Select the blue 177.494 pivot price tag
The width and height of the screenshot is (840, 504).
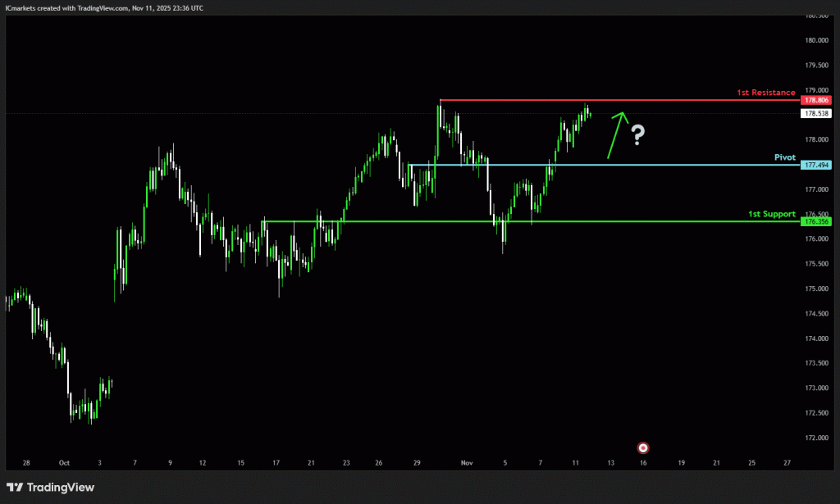817,165
